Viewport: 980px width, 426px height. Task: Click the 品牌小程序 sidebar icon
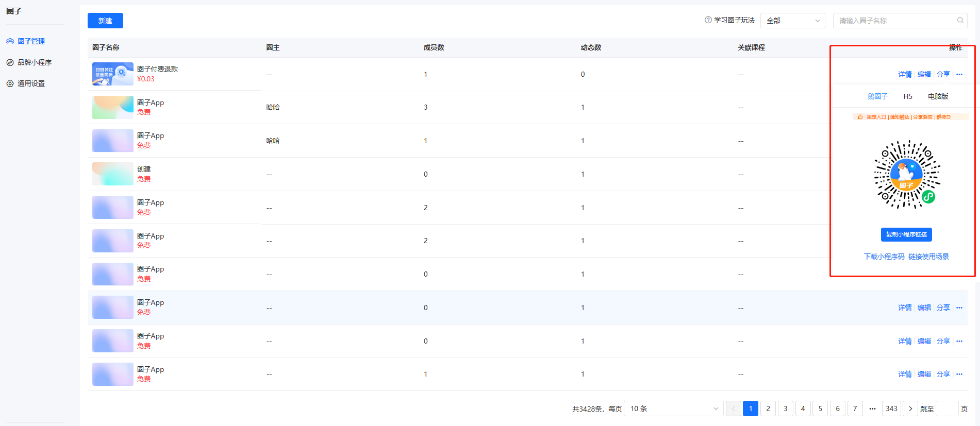[10, 62]
